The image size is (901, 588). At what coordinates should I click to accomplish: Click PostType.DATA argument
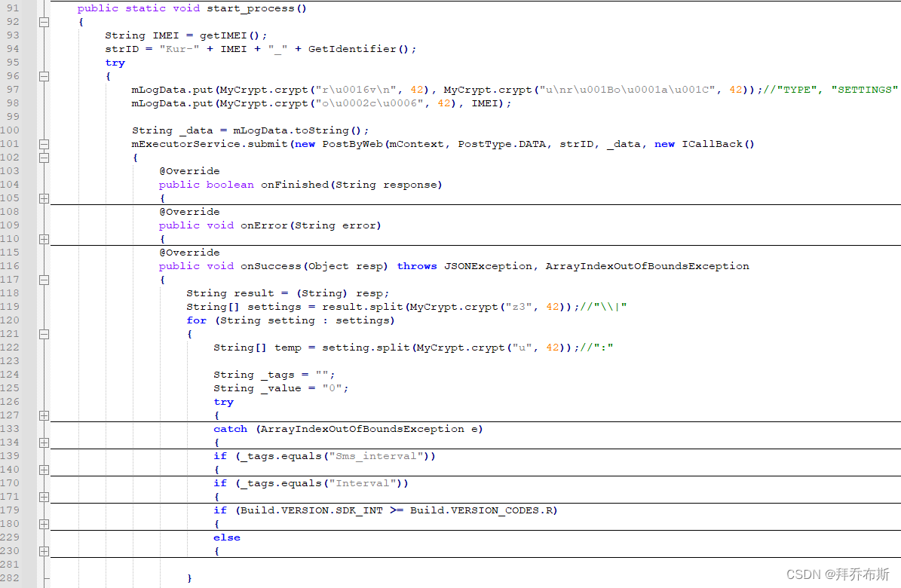tap(501, 144)
